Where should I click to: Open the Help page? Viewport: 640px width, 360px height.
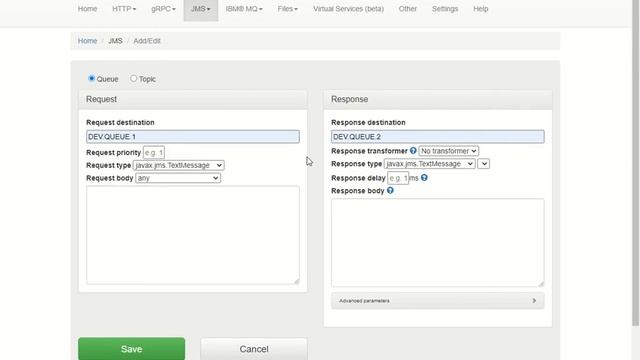point(481,9)
